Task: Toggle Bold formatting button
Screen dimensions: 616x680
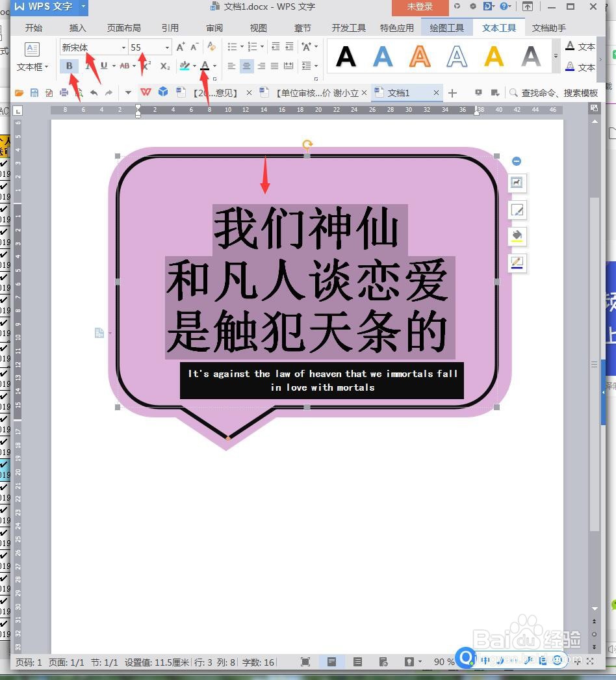Action: pyautogui.click(x=69, y=66)
